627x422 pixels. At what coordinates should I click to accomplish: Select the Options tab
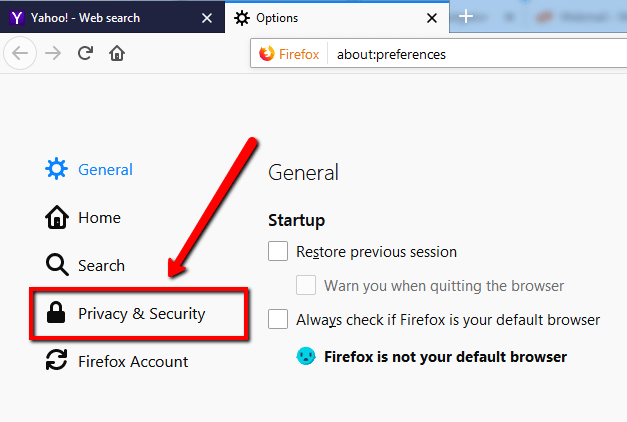tap(320, 18)
